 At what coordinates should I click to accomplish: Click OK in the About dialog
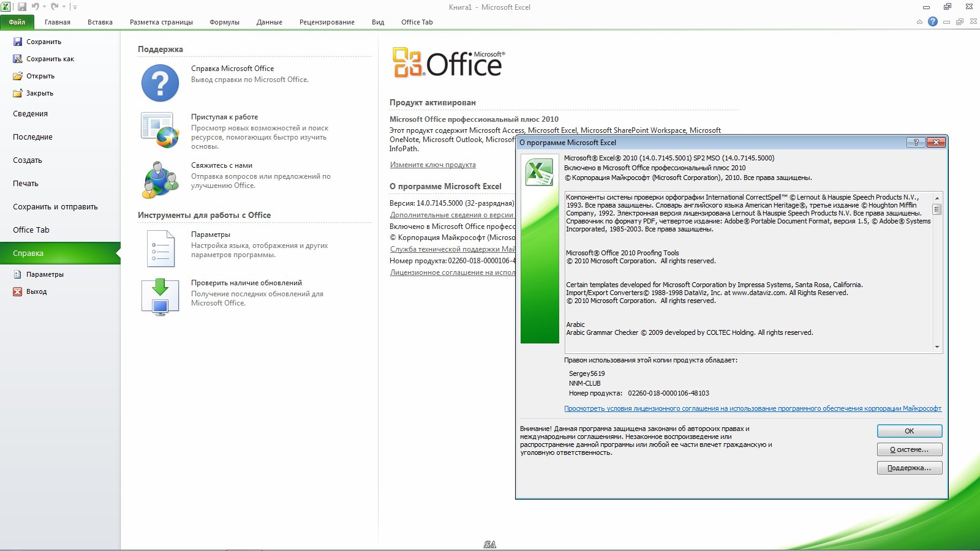tap(910, 431)
